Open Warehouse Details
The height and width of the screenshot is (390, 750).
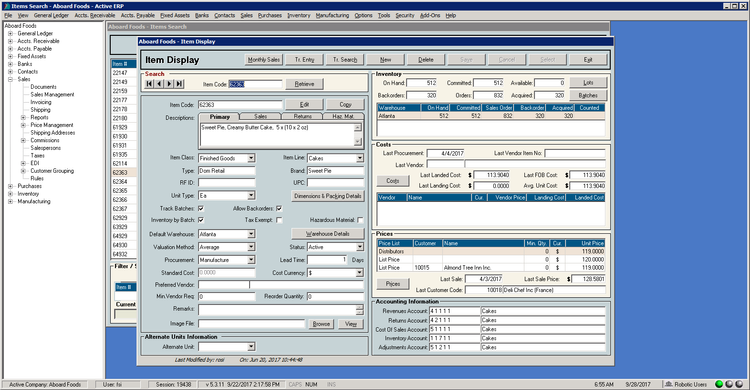tap(328, 234)
